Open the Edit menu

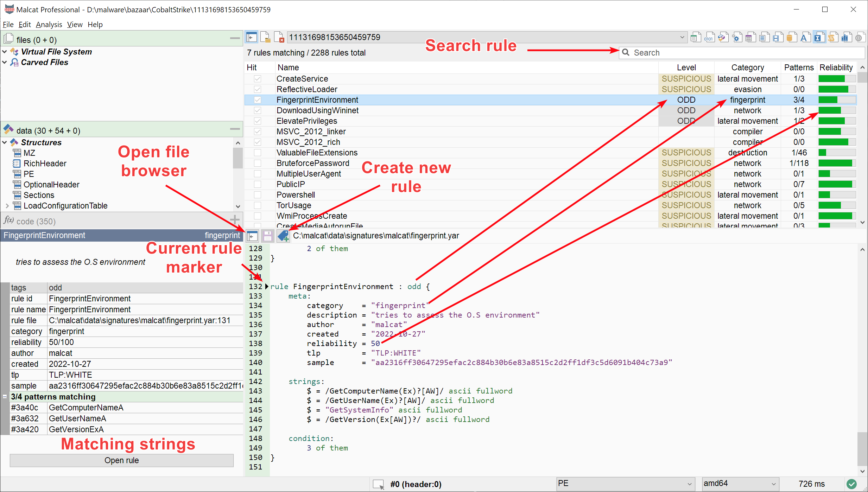(x=25, y=25)
